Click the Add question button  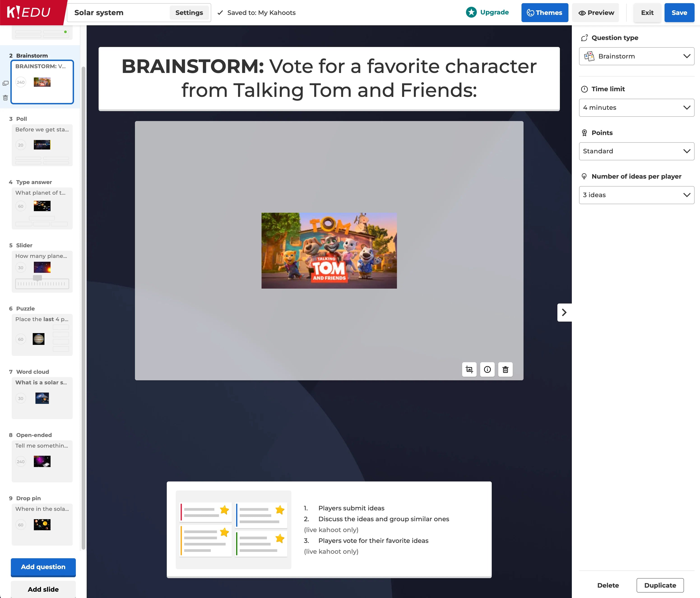tap(43, 567)
